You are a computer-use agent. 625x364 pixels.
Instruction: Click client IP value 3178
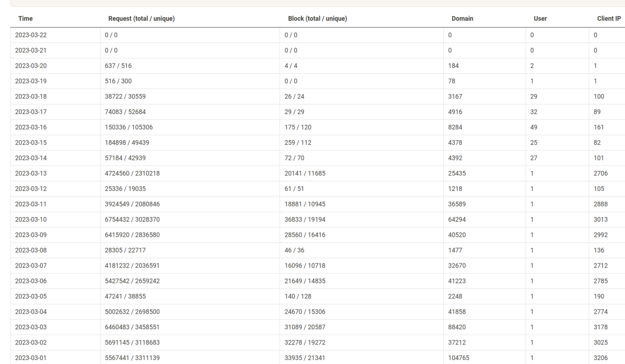click(601, 327)
